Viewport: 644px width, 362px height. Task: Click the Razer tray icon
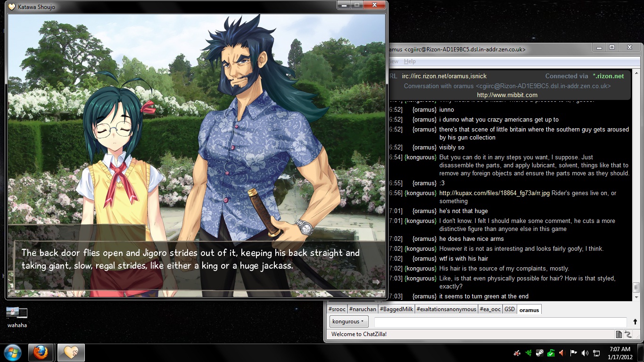529,353
